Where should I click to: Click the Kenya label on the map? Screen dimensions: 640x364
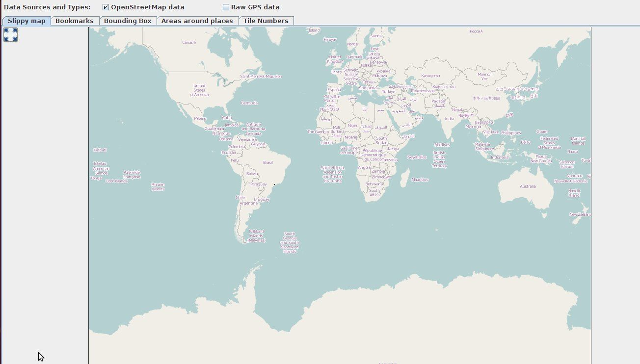point(393,149)
